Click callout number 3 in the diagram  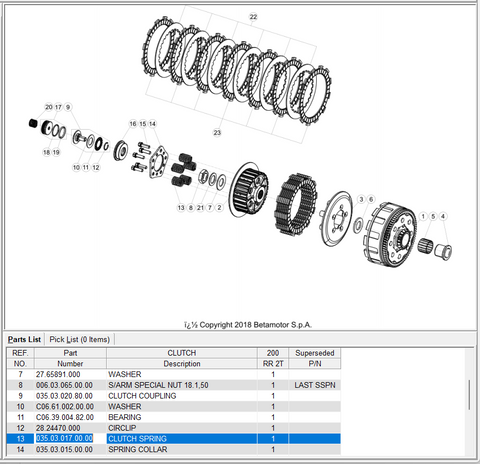[361, 199]
